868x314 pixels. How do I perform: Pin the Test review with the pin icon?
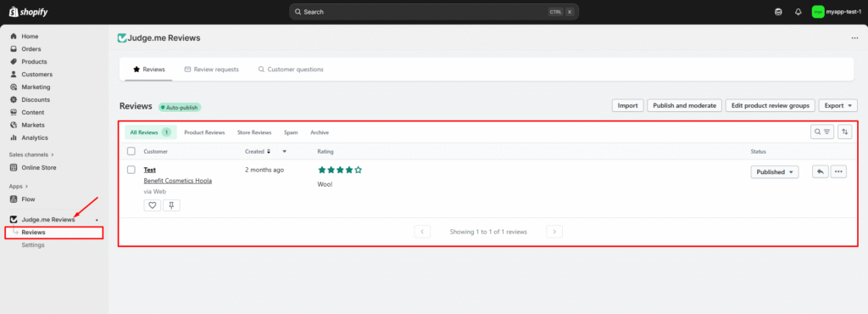tap(171, 205)
